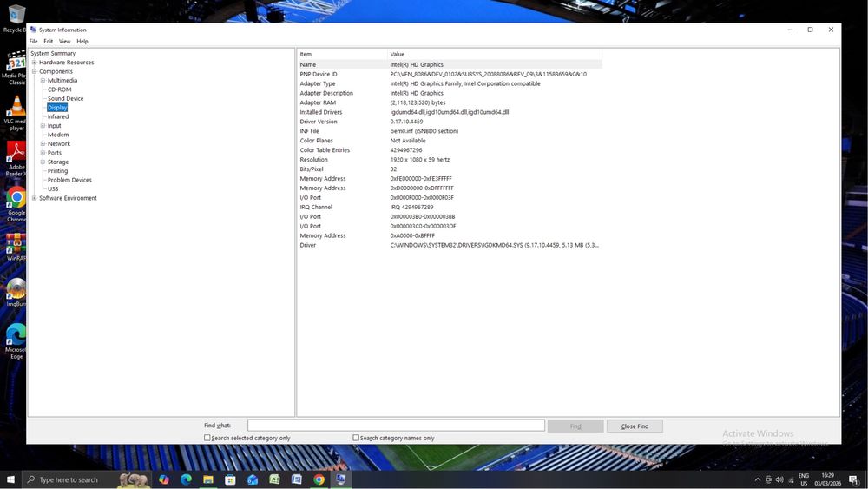Viewport: 868px width, 489px height.
Task: Open ENG US language indicator
Action: click(x=804, y=479)
